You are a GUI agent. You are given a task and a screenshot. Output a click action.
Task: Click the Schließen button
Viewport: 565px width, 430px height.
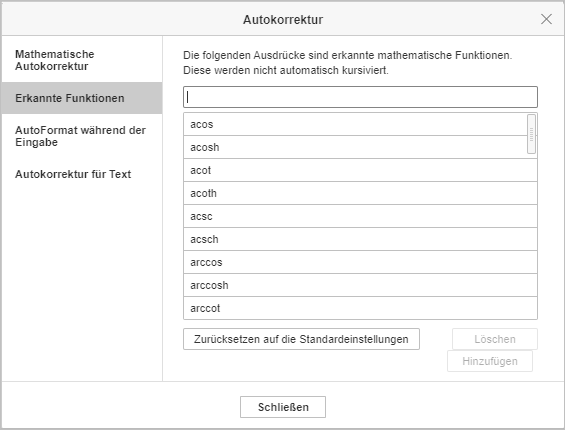click(283, 407)
